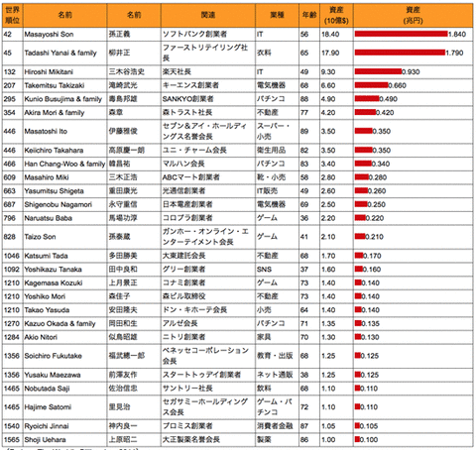Click the world rank cell 42

click(13, 35)
